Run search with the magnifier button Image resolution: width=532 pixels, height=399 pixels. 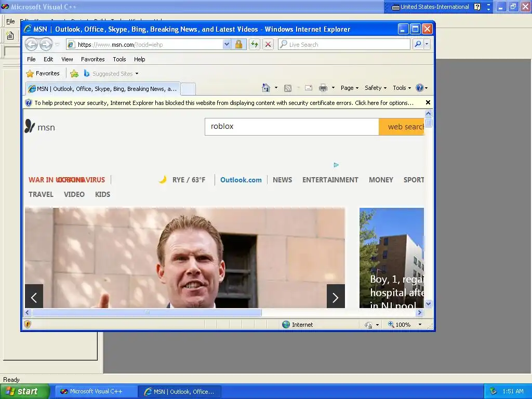pos(418,45)
